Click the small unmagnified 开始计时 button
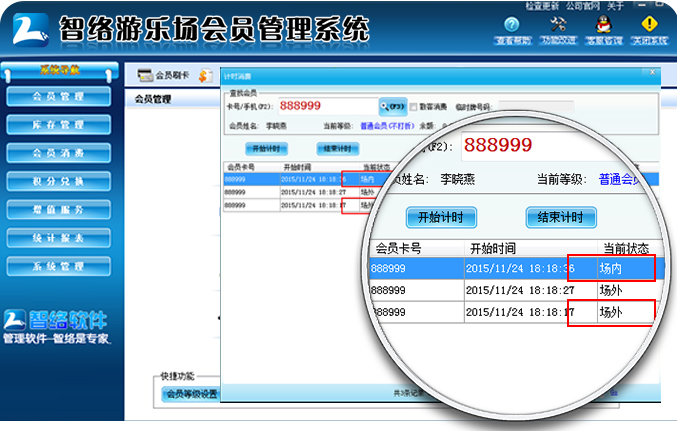 (266, 149)
